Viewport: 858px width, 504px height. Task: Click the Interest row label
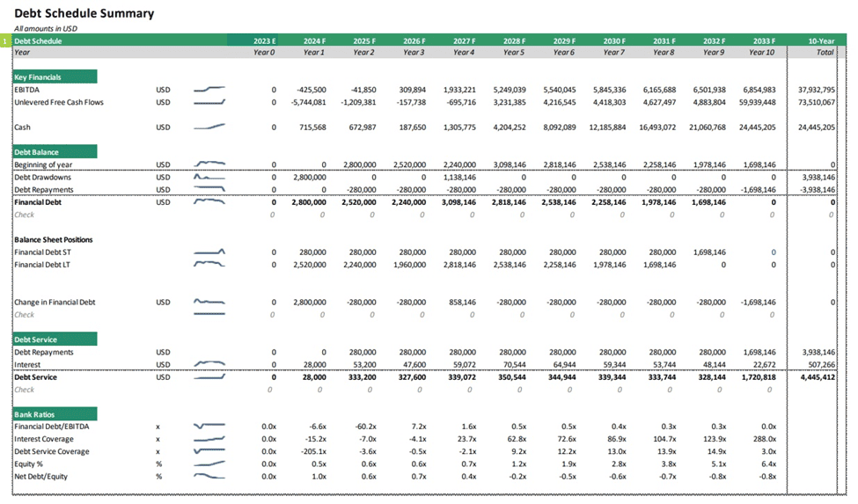tap(27, 365)
